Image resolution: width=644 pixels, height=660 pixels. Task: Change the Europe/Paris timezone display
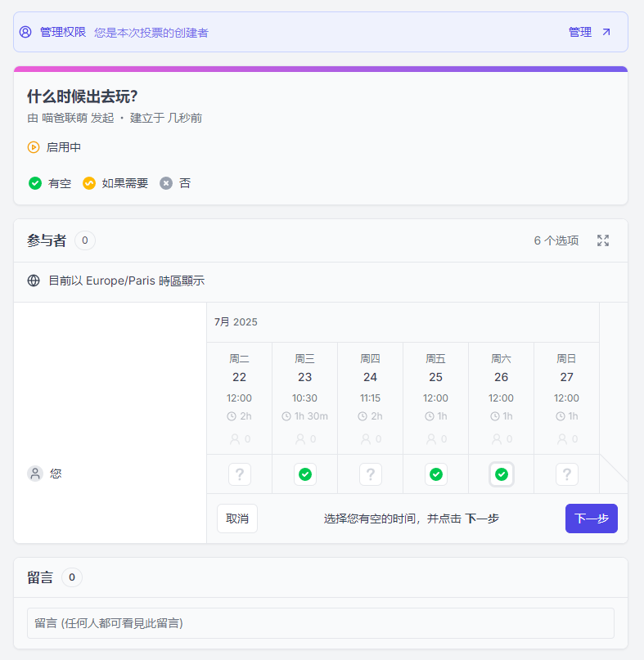coord(126,281)
